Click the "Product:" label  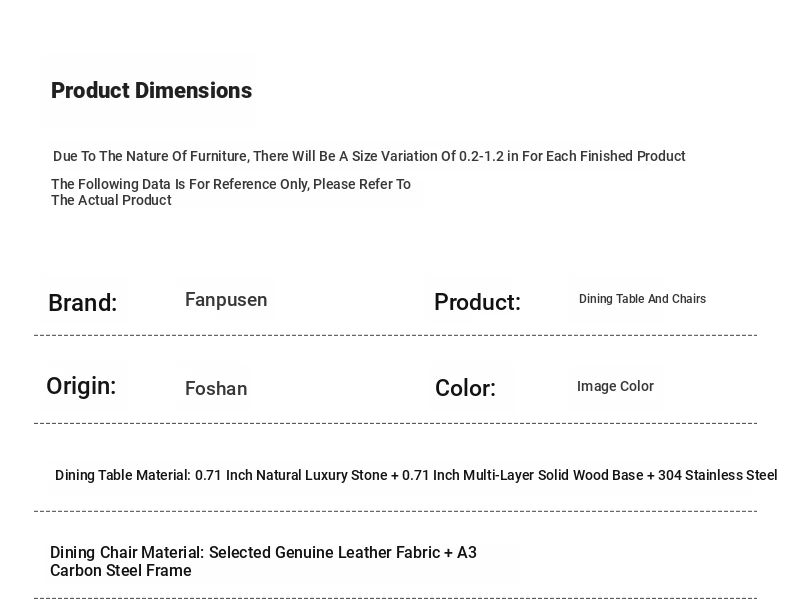[477, 303]
